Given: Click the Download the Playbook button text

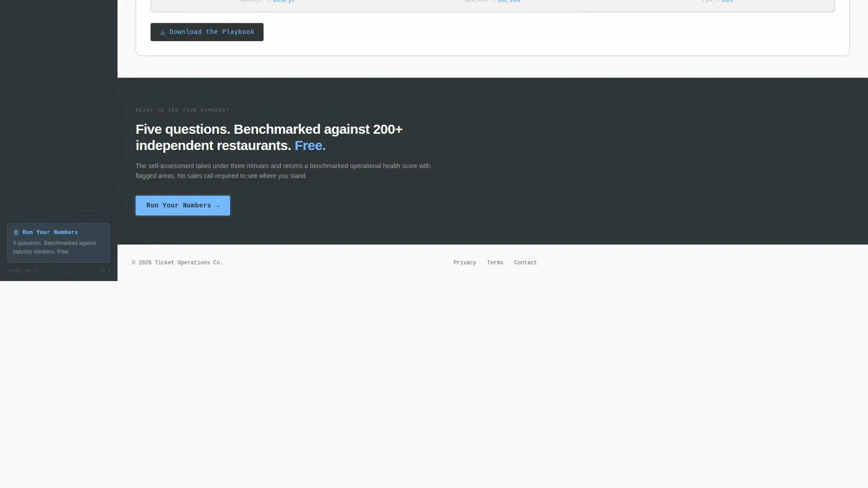Looking at the screenshot, I should 212,32.
